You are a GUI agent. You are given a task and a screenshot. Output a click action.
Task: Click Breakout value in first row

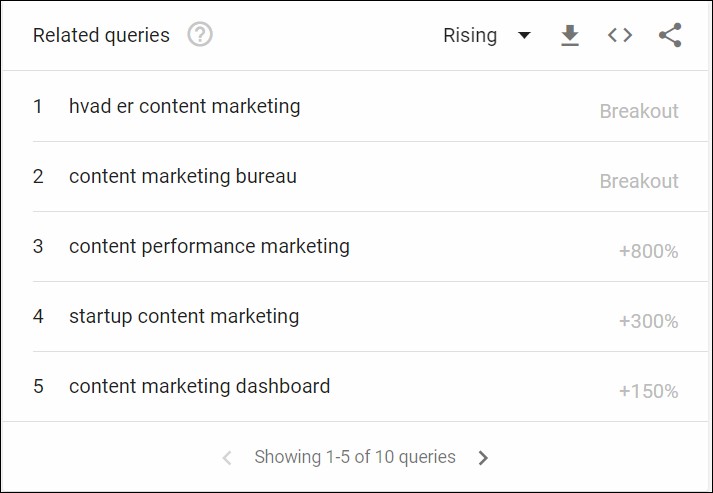click(638, 111)
